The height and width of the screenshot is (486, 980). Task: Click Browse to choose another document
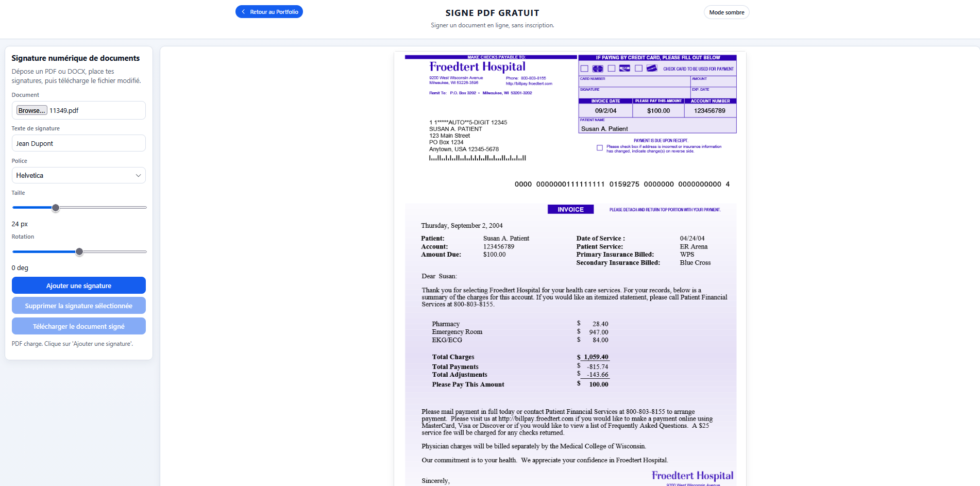pyautogui.click(x=31, y=110)
